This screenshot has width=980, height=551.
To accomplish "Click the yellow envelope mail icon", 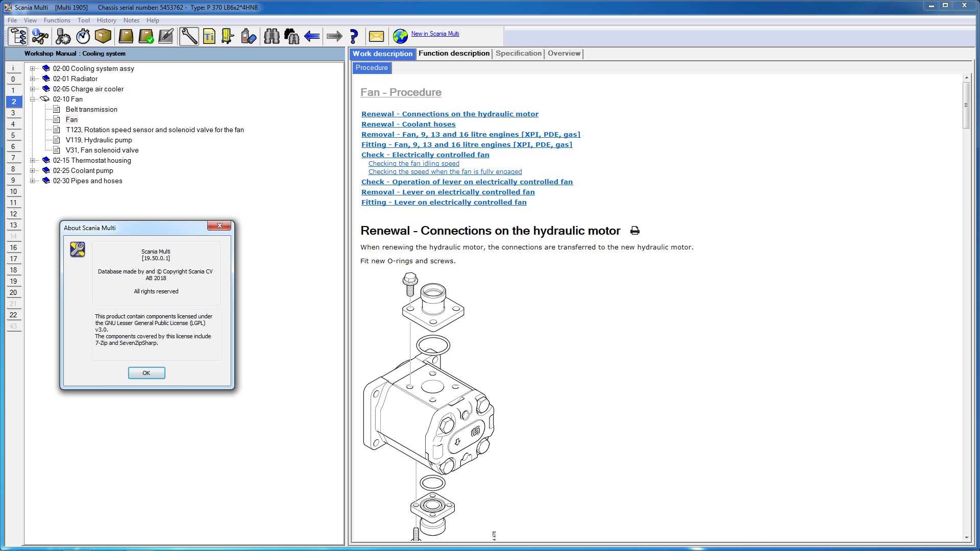I will pyautogui.click(x=376, y=36).
